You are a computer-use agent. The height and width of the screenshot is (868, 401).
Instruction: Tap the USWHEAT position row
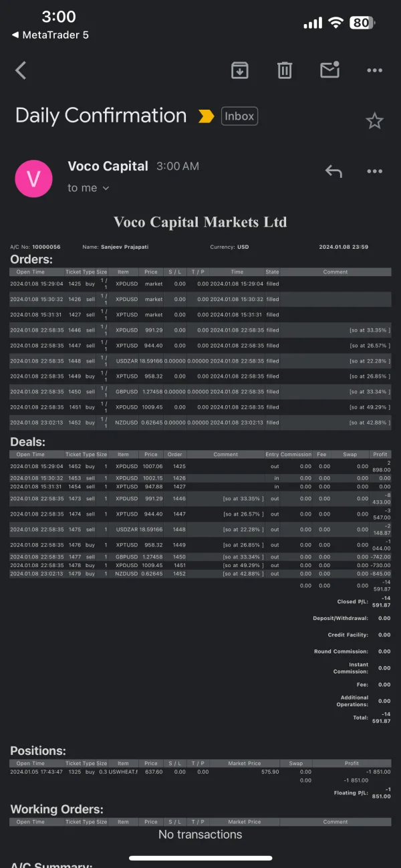click(200, 772)
